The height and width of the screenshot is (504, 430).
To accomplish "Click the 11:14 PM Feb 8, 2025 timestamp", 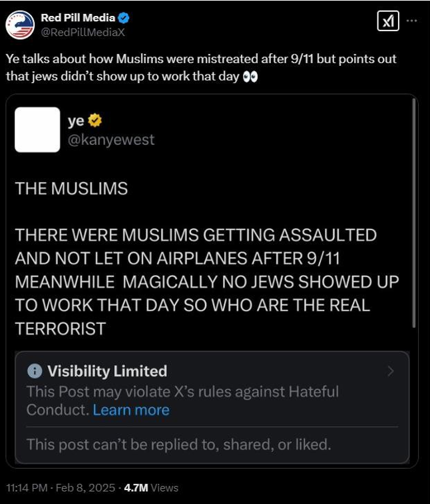I will tap(59, 487).
